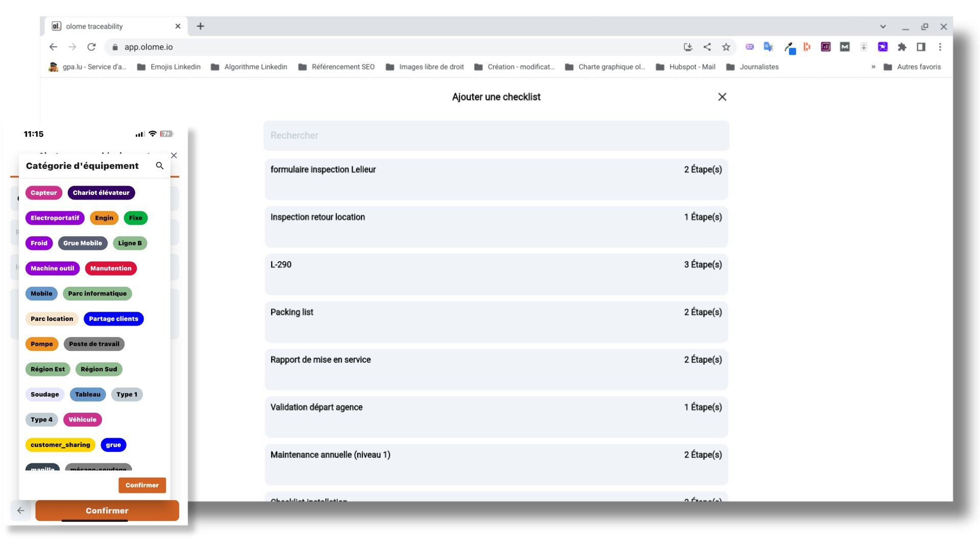Open the browser Extensions puzzle icon
This screenshot has height=551, width=980.
pyautogui.click(x=902, y=47)
